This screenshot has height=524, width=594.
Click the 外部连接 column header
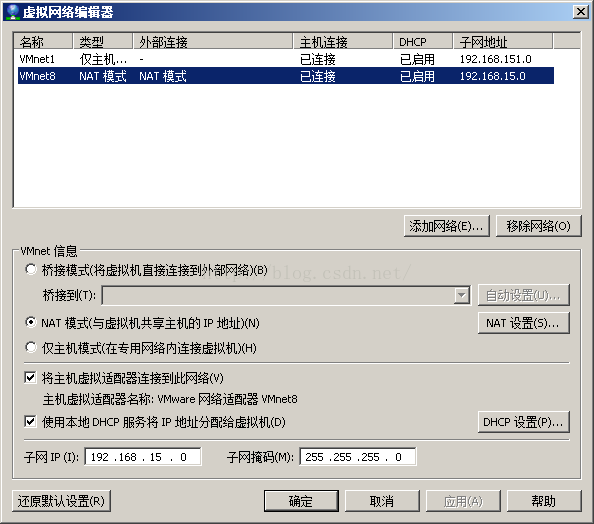click(x=213, y=41)
